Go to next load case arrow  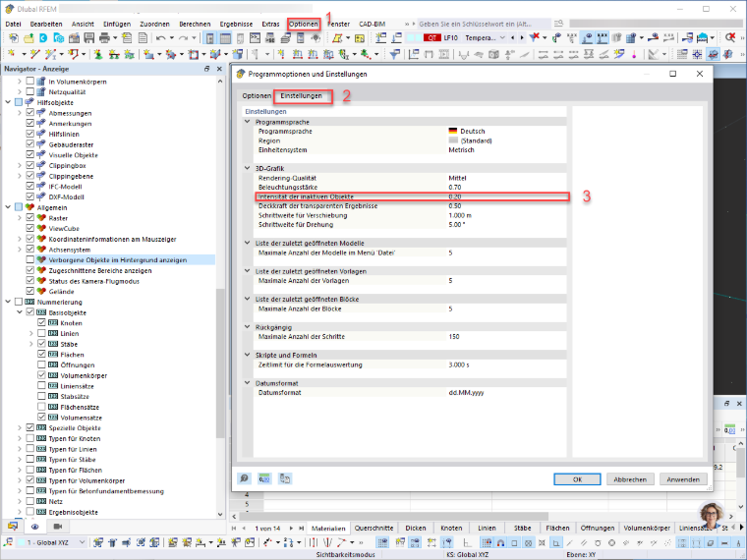pyautogui.click(x=522, y=37)
